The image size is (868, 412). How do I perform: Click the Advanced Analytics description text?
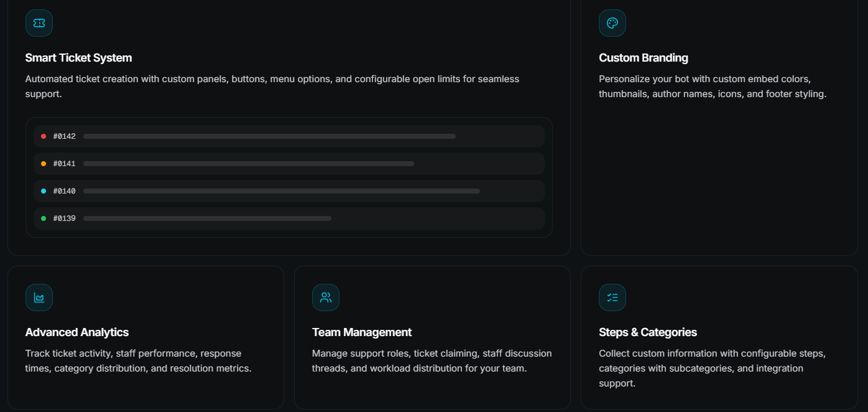[x=139, y=361]
